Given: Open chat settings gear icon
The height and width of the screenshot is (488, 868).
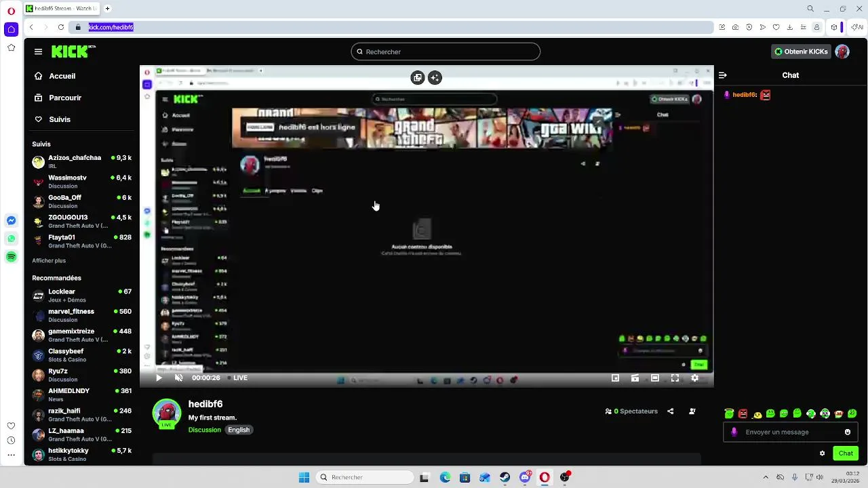Looking at the screenshot, I should pos(823,453).
